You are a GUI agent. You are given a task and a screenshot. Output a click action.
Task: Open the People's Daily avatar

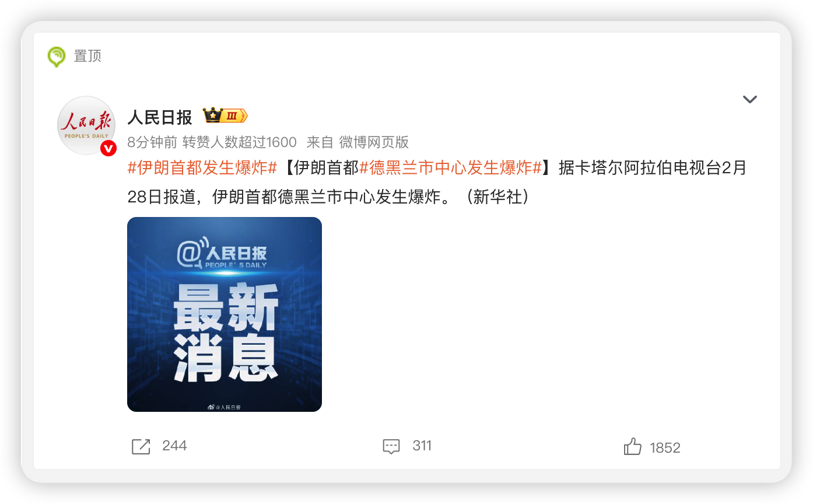(86, 125)
